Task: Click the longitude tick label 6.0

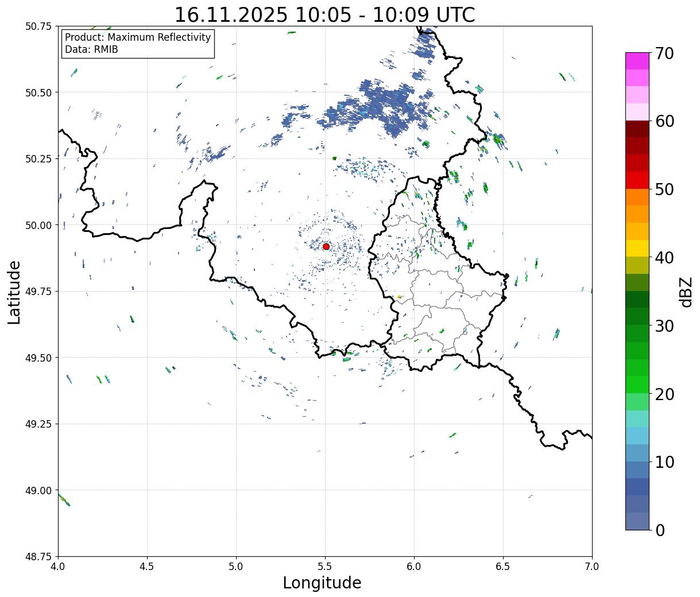Action: click(414, 567)
